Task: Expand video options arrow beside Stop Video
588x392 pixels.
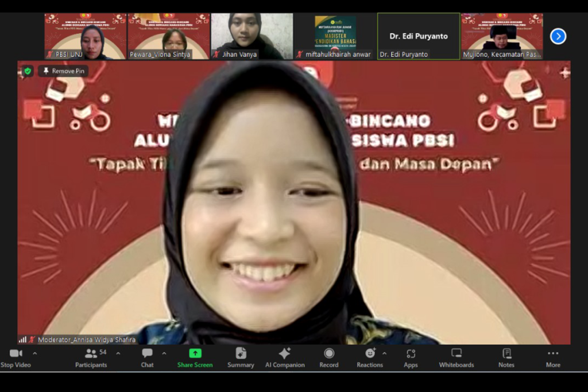Action: click(34, 354)
